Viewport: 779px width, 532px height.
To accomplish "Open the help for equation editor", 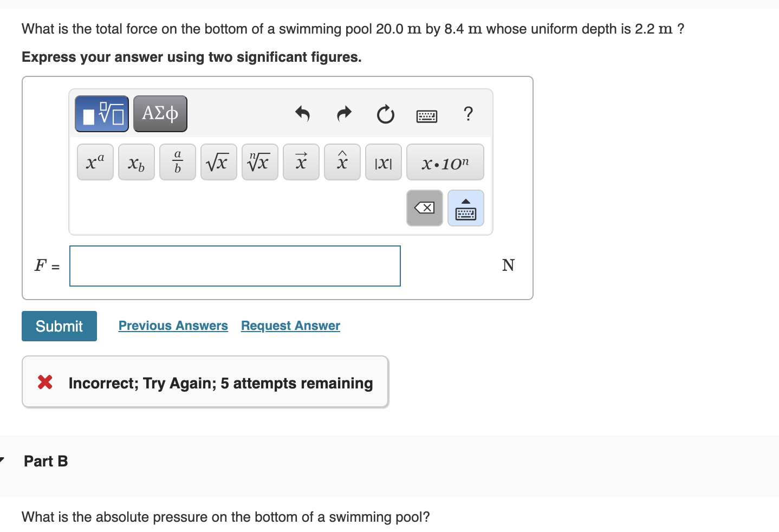I will [x=468, y=114].
